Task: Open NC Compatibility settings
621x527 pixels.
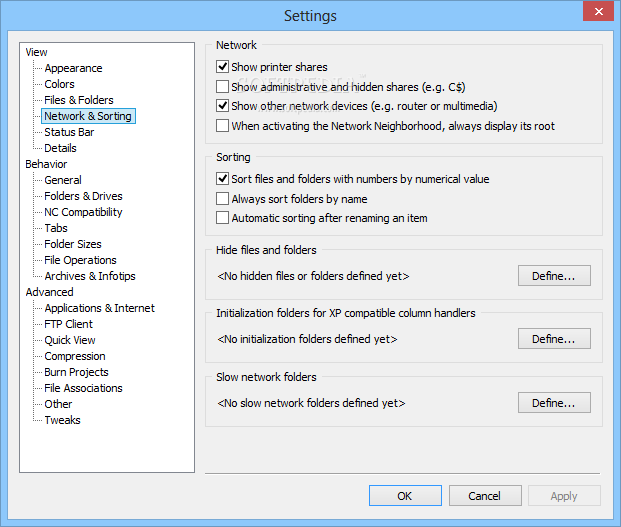Action: click(83, 212)
